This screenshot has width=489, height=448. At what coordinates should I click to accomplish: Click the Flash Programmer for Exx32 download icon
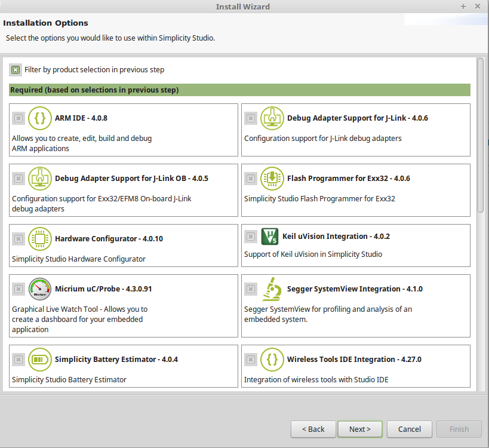272,178
